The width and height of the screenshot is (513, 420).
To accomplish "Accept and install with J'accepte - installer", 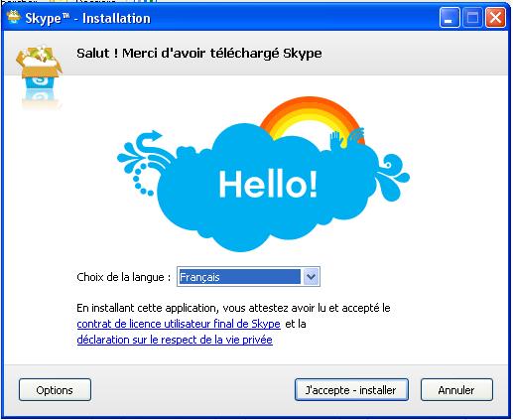I will [x=351, y=390].
